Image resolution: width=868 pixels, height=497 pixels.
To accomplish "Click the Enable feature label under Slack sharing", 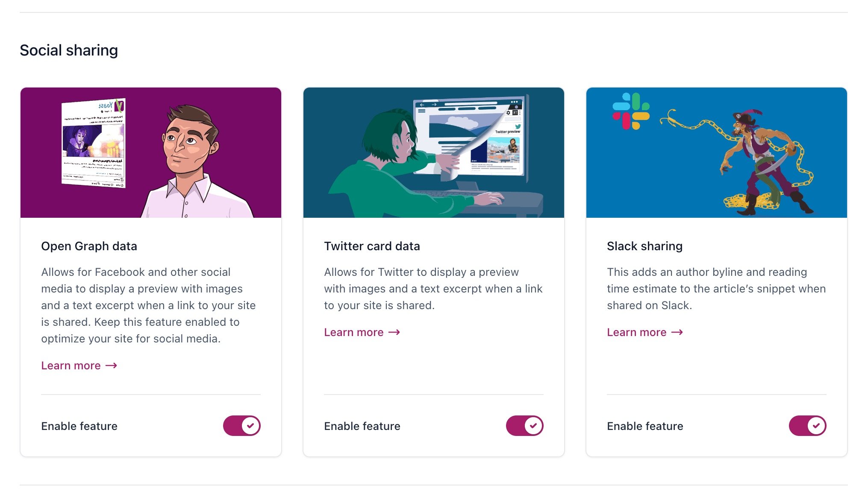I will click(645, 426).
